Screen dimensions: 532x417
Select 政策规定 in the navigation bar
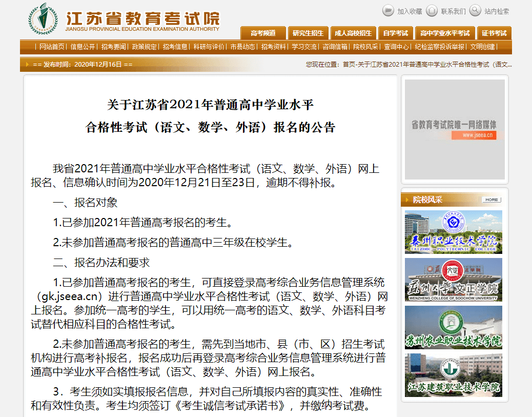pyautogui.click(x=144, y=47)
